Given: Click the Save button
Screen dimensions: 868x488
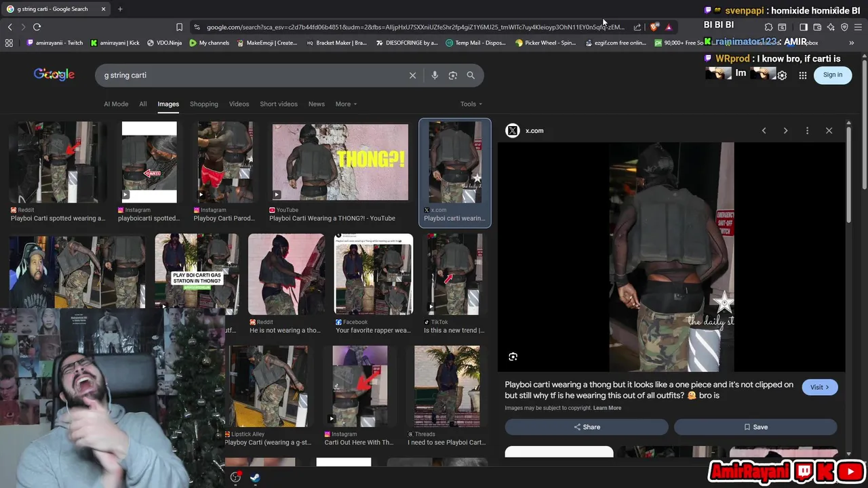Looking at the screenshot, I should point(755,427).
